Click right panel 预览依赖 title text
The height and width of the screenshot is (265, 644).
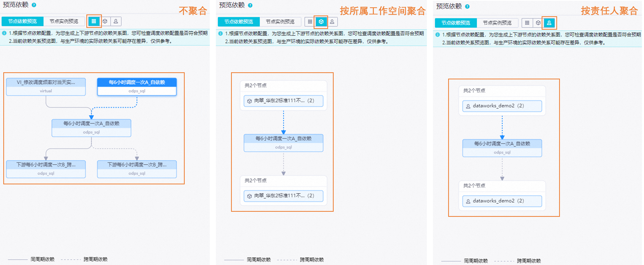[x=449, y=6]
